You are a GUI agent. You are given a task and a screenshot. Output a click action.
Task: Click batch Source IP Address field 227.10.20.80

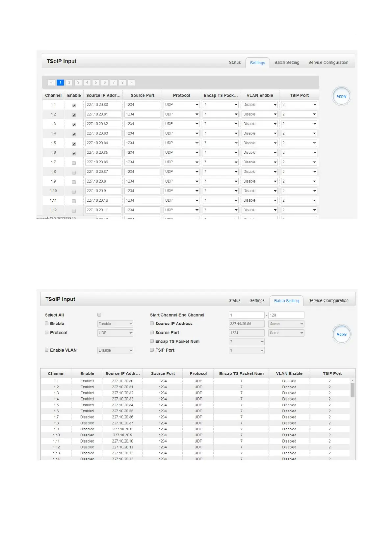coord(247,324)
